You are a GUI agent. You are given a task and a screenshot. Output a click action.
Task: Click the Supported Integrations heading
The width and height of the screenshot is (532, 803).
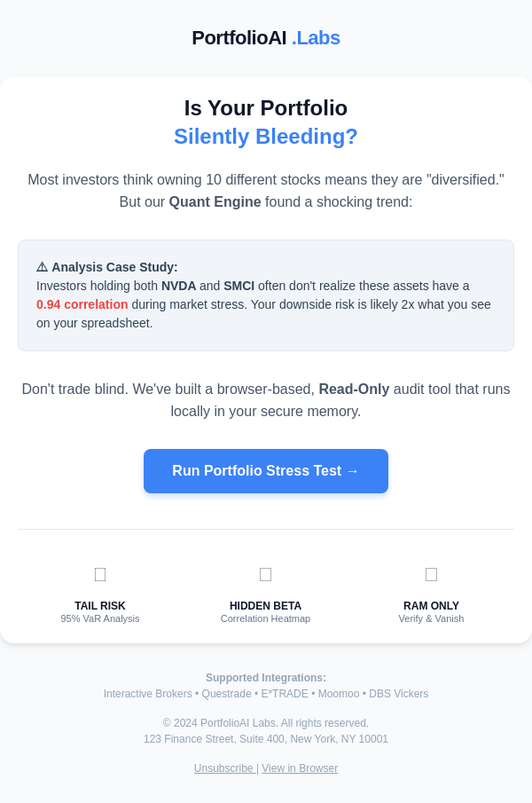[266, 678]
